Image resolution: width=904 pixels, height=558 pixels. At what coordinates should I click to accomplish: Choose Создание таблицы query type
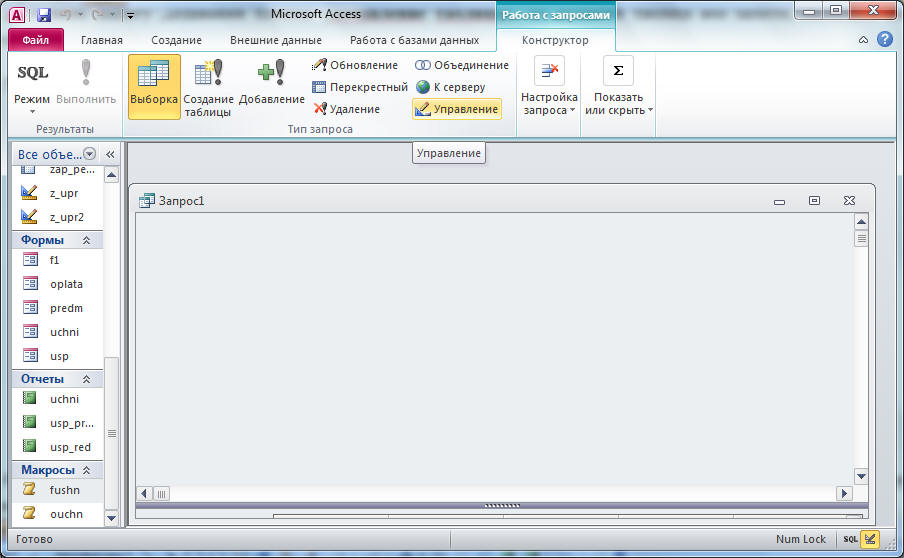point(208,86)
